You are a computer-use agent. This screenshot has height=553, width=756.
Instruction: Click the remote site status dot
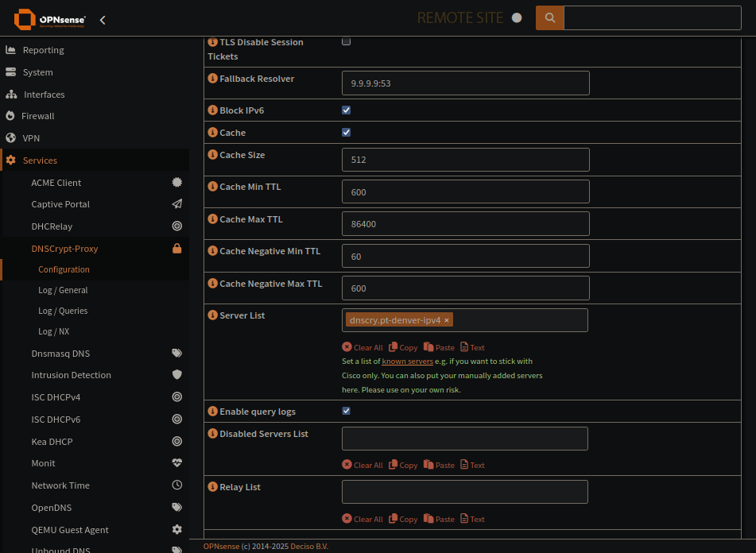[517, 17]
